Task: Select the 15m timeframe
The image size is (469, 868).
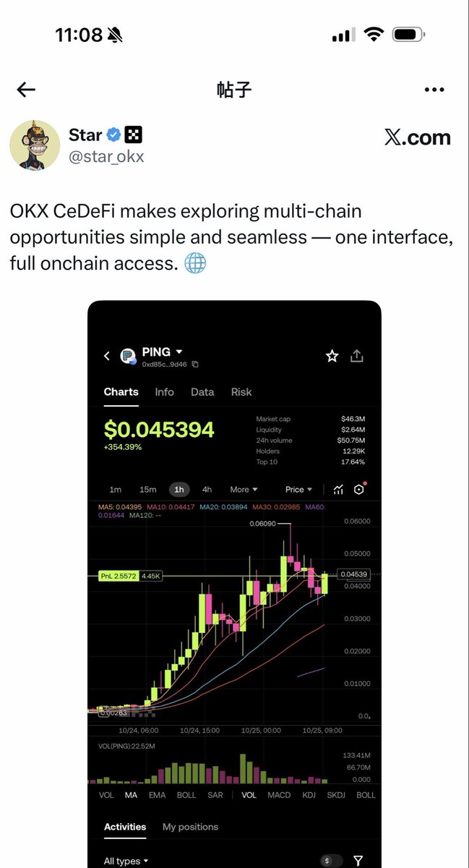Action: [x=147, y=490]
